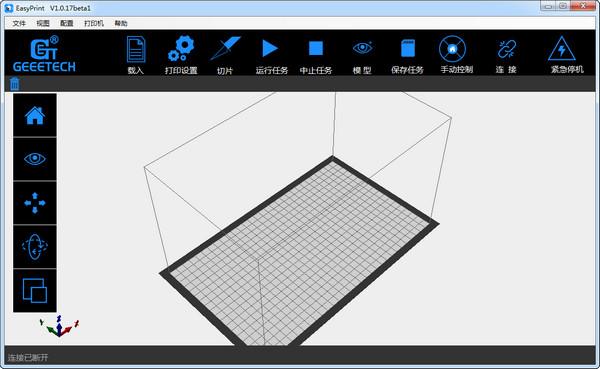Select the copy object tool
The height and width of the screenshot is (369, 600).
(x=35, y=291)
